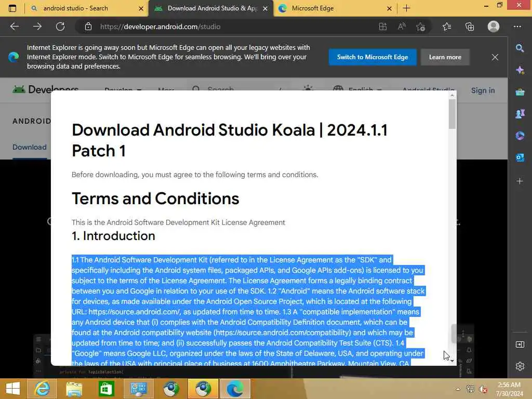Open Control Panel taskbar icon
The width and height of the screenshot is (532, 399).
pyautogui.click(x=138, y=389)
